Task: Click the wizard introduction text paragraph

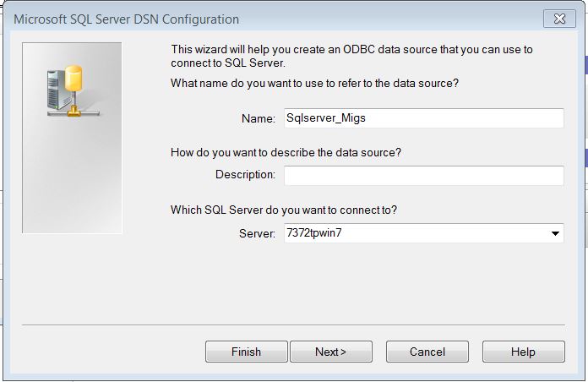Action: (x=351, y=56)
